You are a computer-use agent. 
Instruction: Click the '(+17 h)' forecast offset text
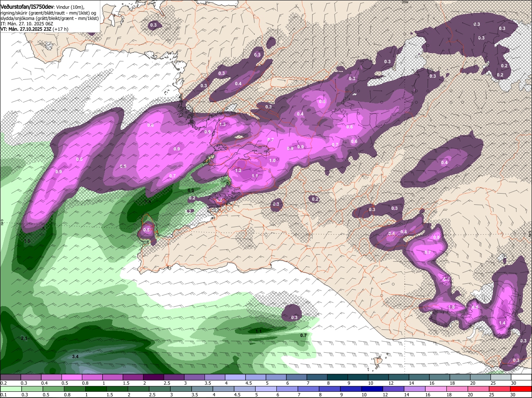pos(60,29)
